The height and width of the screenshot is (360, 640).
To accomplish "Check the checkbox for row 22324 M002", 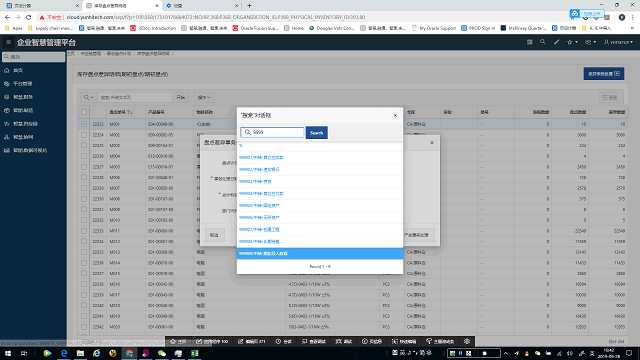I will coord(84,135).
